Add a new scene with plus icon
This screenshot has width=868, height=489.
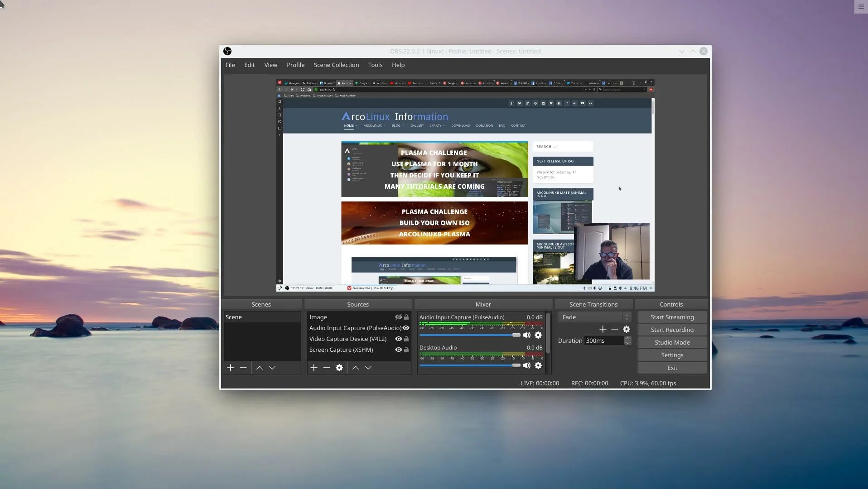click(x=231, y=368)
